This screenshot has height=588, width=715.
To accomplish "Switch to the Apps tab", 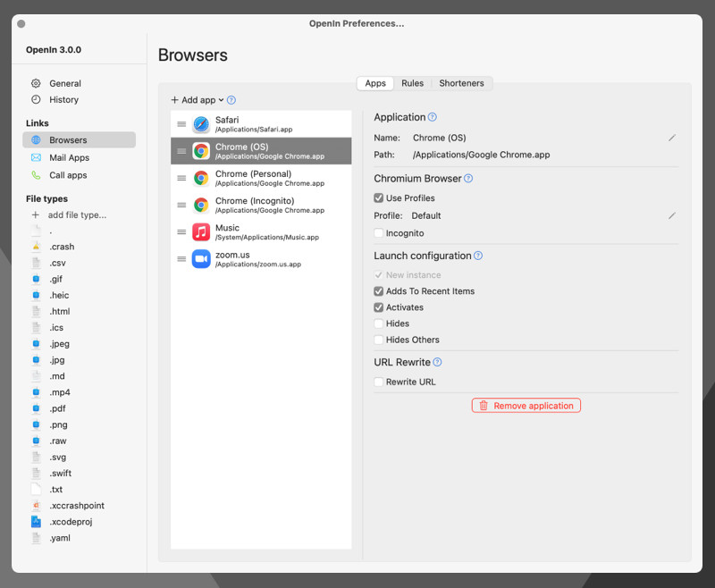I will click(375, 83).
